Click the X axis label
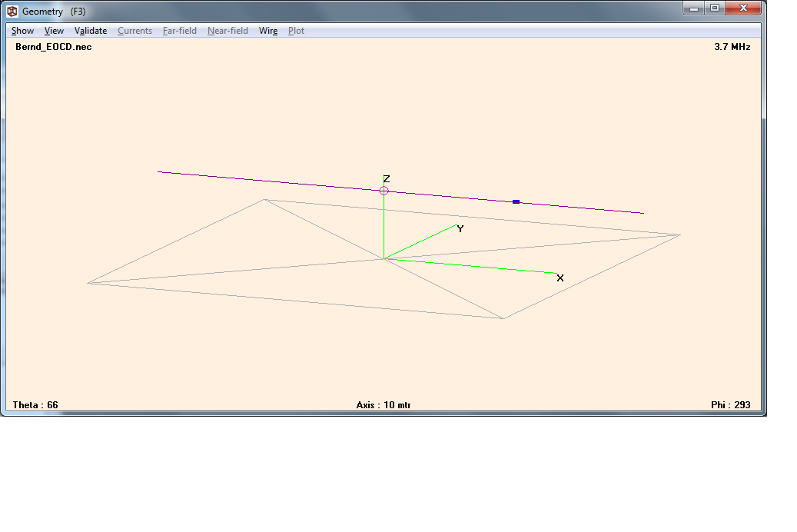 [560, 278]
